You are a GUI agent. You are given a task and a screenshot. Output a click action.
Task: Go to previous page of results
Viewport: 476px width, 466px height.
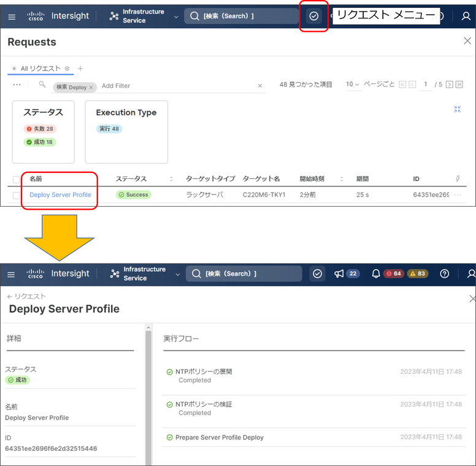(x=412, y=85)
